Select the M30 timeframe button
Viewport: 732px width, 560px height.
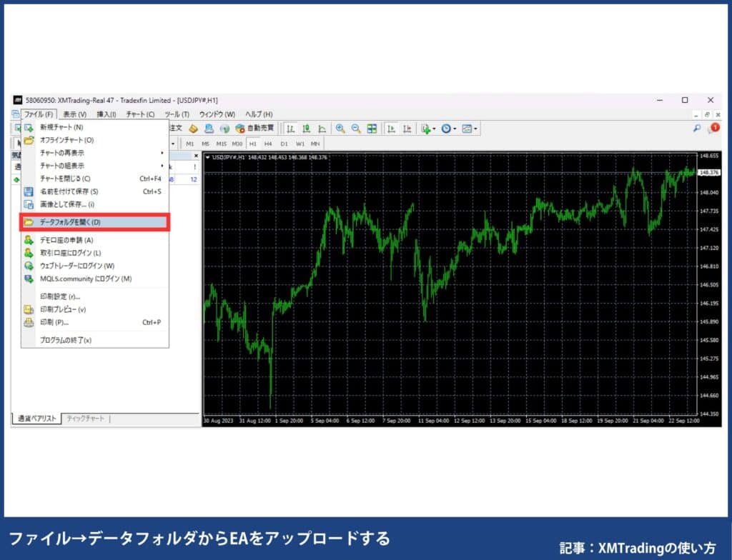coord(237,144)
